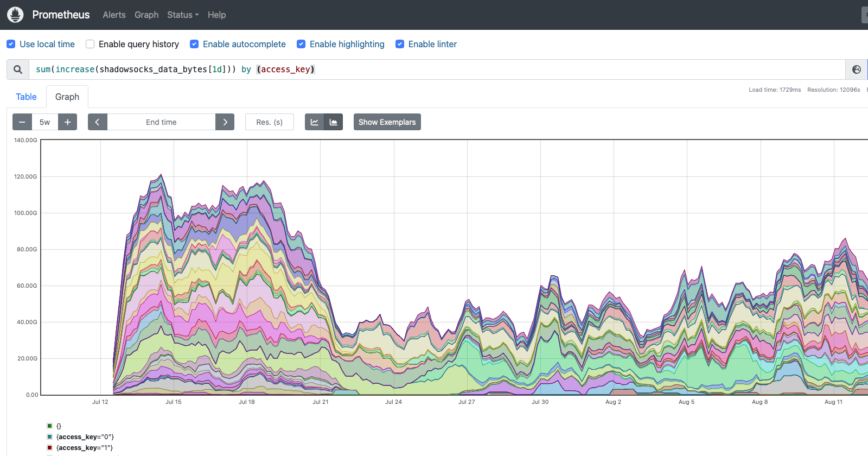This screenshot has width=868, height=456.
Task: Uncheck Use local time checkbox
Action: pyautogui.click(x=11, y=44)
